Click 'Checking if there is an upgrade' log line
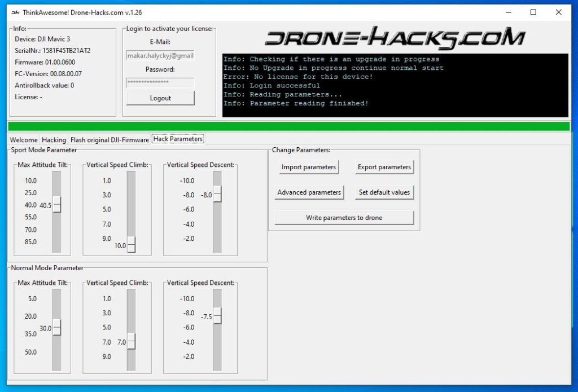The width and height of the screenshot is (578, 392). [331, 59]
